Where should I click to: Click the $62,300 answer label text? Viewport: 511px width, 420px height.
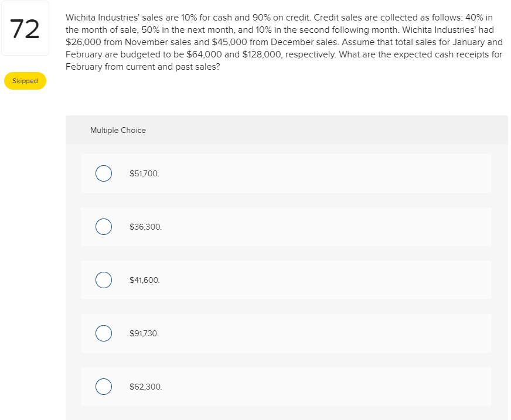[x=145, y=387]
